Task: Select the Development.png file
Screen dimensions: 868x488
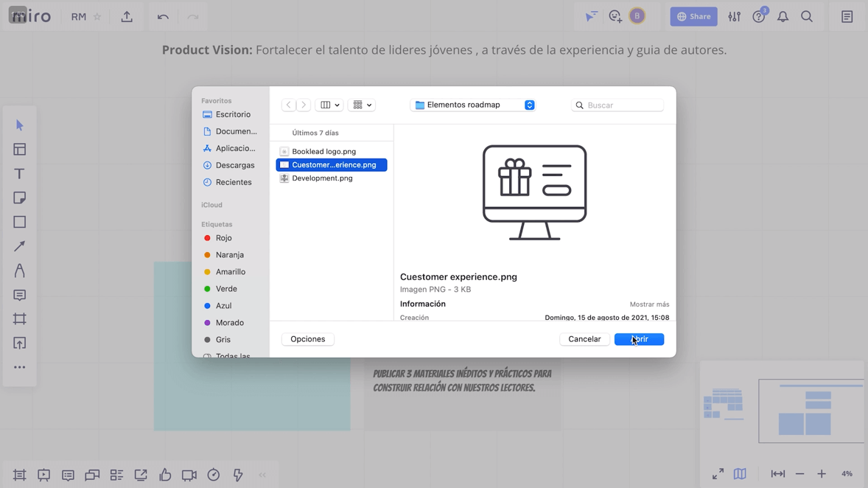Action: point(322,178)
